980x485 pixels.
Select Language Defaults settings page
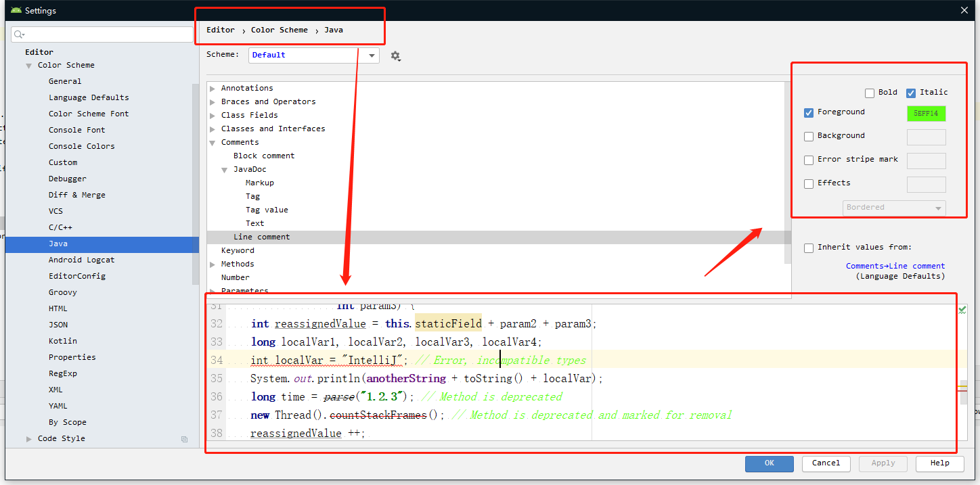pyautogui.click(x=89, y=97)
